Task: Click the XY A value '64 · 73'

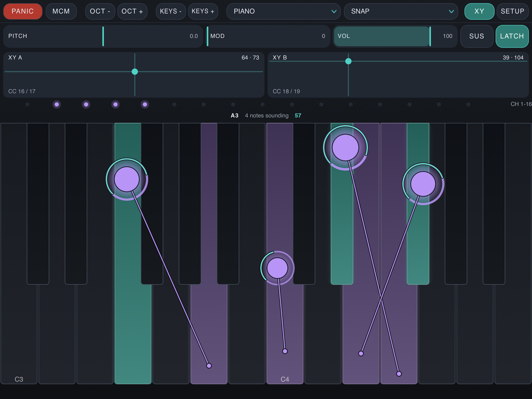Action: click(x=250, y=57)
